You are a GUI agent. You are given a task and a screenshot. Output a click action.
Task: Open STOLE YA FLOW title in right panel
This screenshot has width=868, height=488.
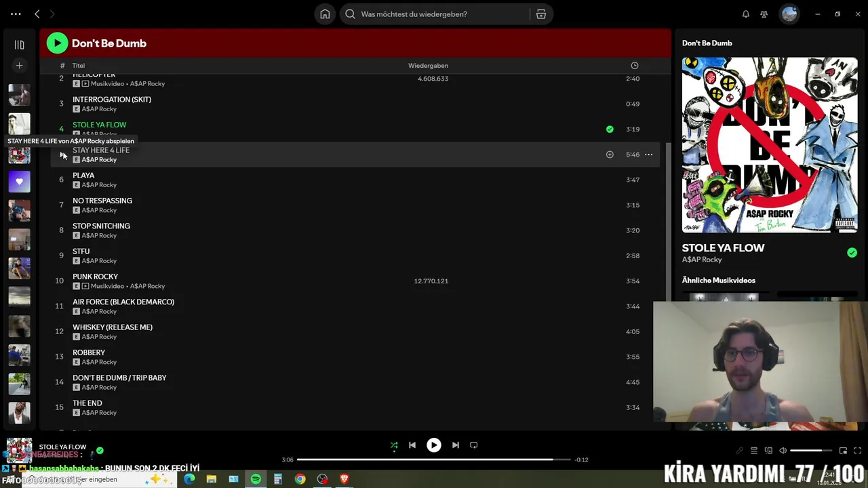pyautogui.click(x=723, y=248)
